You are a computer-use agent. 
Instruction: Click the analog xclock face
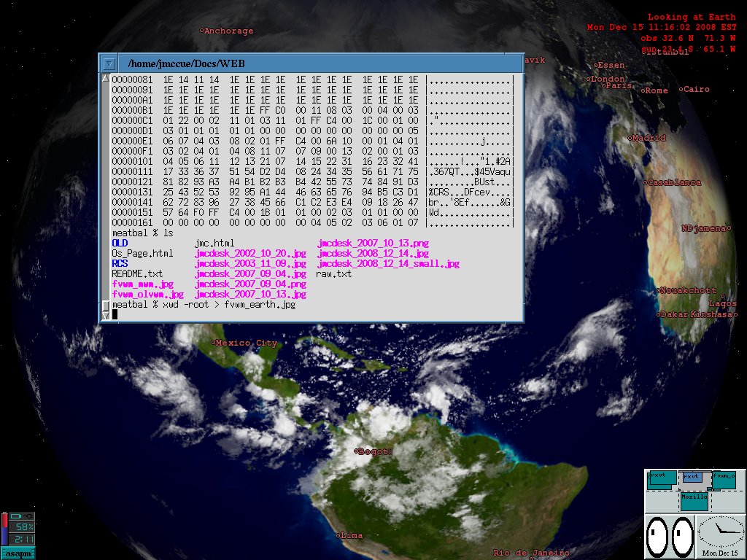(x=720, y=532)
